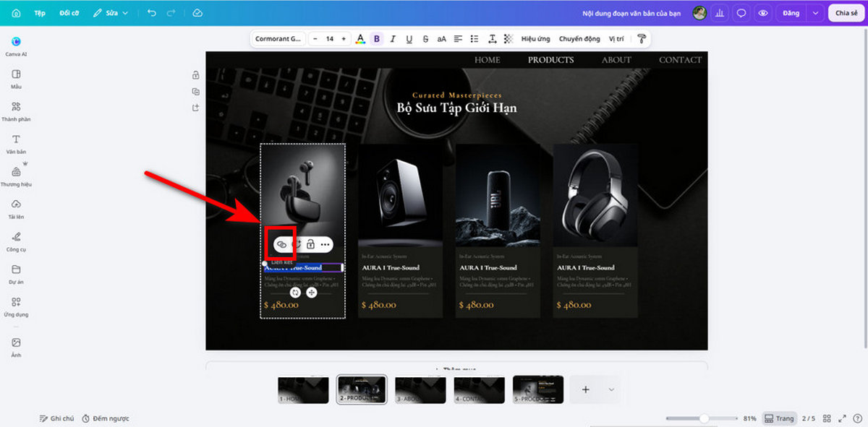This screenshot has width=868, height=427.
Task: Open the comments speech bubble icon
Action: [x=741, y=13]
